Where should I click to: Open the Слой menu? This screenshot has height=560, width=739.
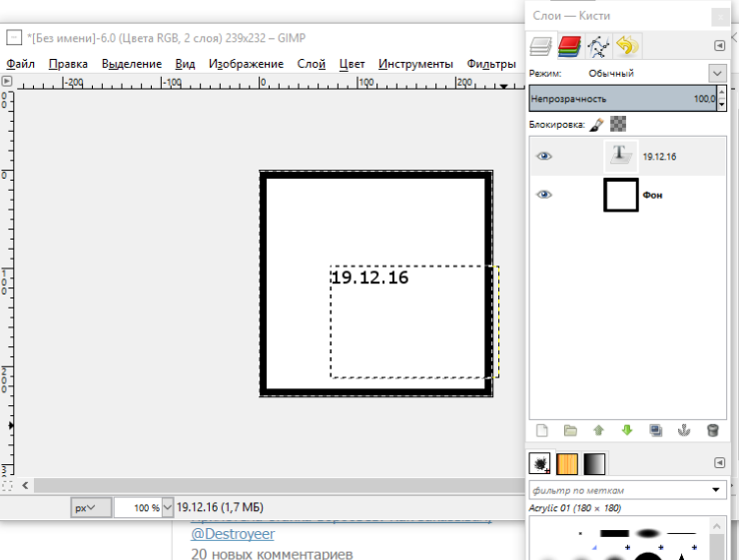(311, 64)
